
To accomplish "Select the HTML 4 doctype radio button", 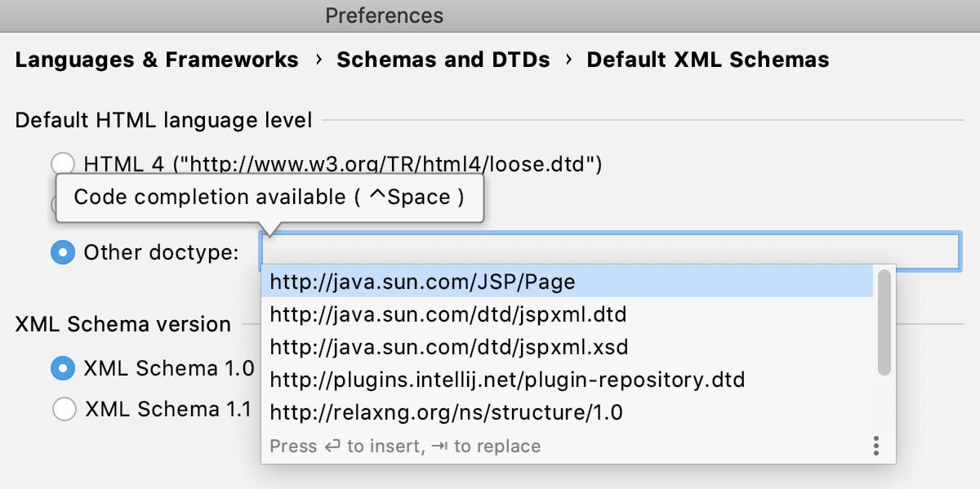I will 63,163.
